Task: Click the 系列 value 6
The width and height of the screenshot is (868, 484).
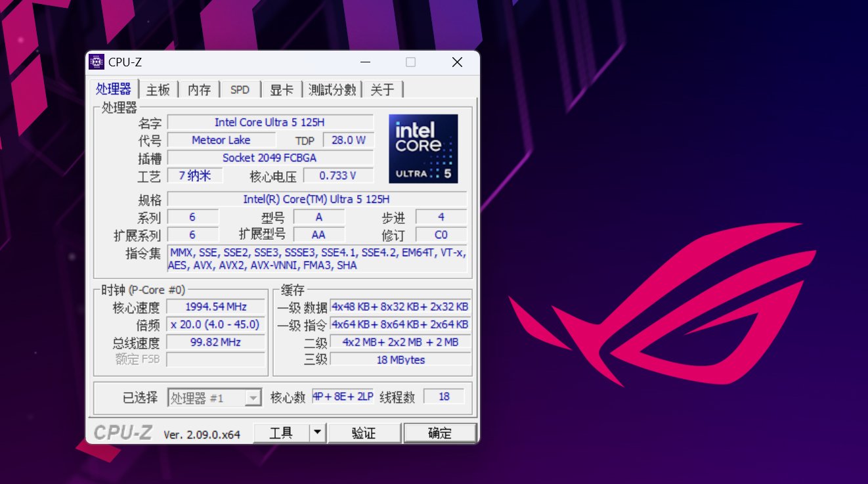Action: click(x=192, y=217)
